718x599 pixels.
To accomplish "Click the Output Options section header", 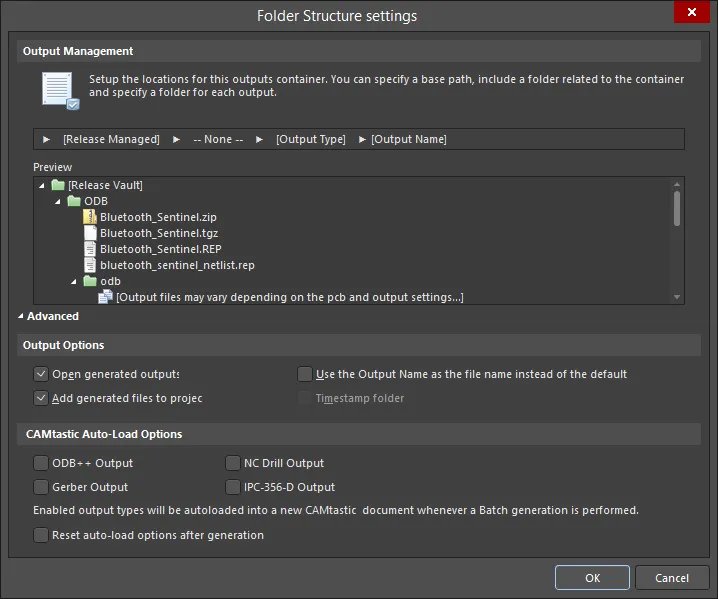I will pos(359,345).
